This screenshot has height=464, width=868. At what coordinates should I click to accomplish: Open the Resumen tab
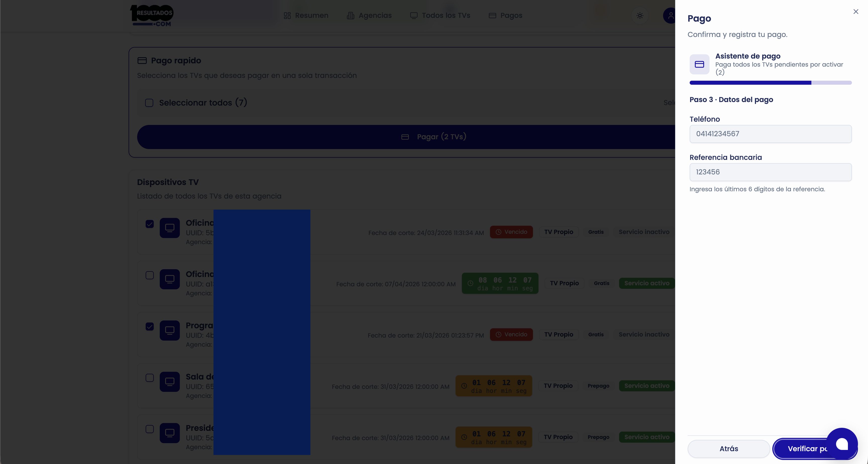[x=306, y=16]
